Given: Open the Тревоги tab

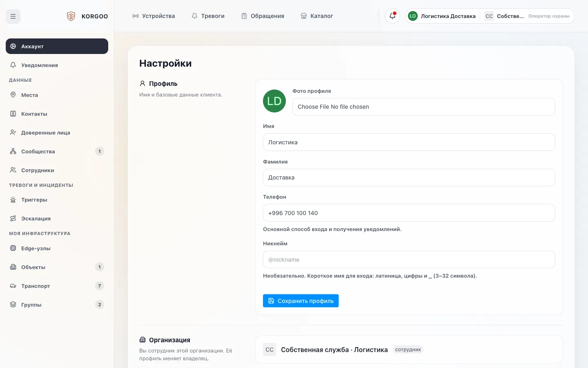Looking at the screenshot, I should [208, 16].
